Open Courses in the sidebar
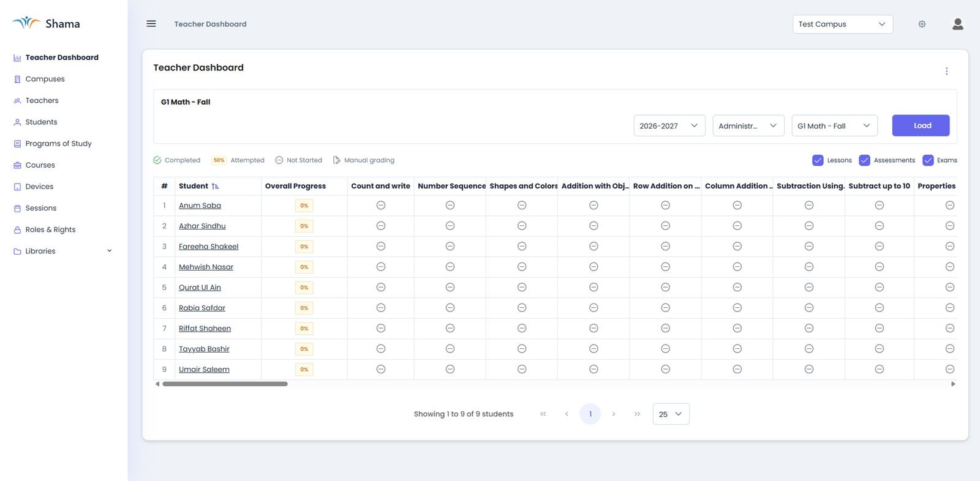The image size is (980, 481). pyautogui.click(x=40, y=165)
